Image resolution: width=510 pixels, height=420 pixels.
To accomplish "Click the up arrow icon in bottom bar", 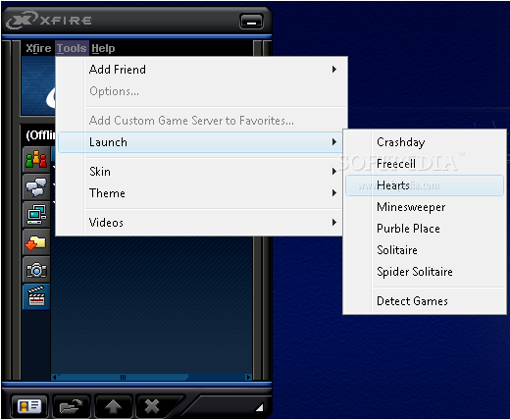I will coord(113,406).
